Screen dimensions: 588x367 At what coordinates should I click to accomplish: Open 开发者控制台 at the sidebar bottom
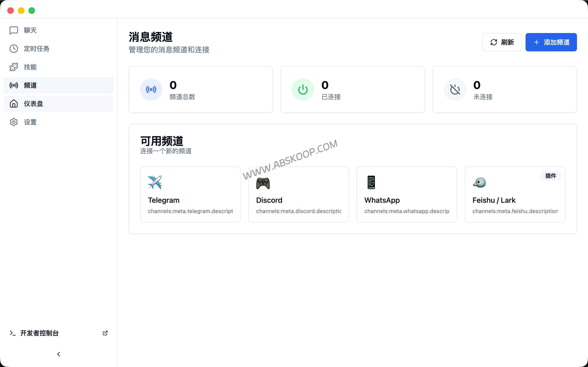click(x=39, y=333)
